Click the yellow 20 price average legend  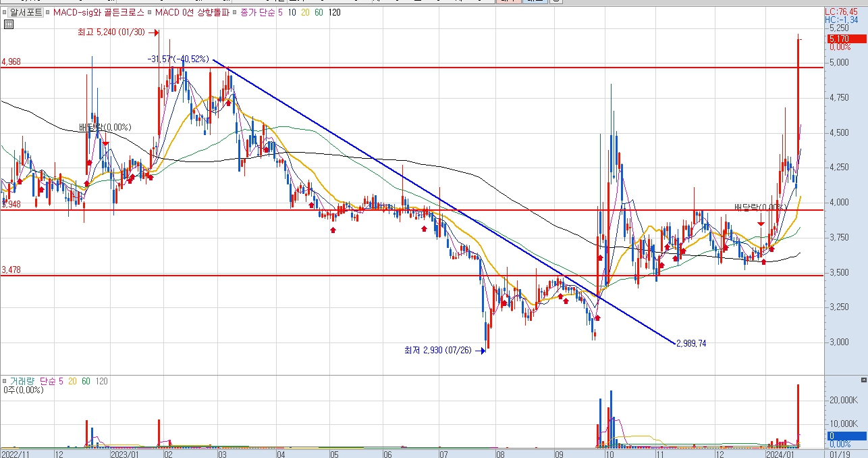pos(306,12)
